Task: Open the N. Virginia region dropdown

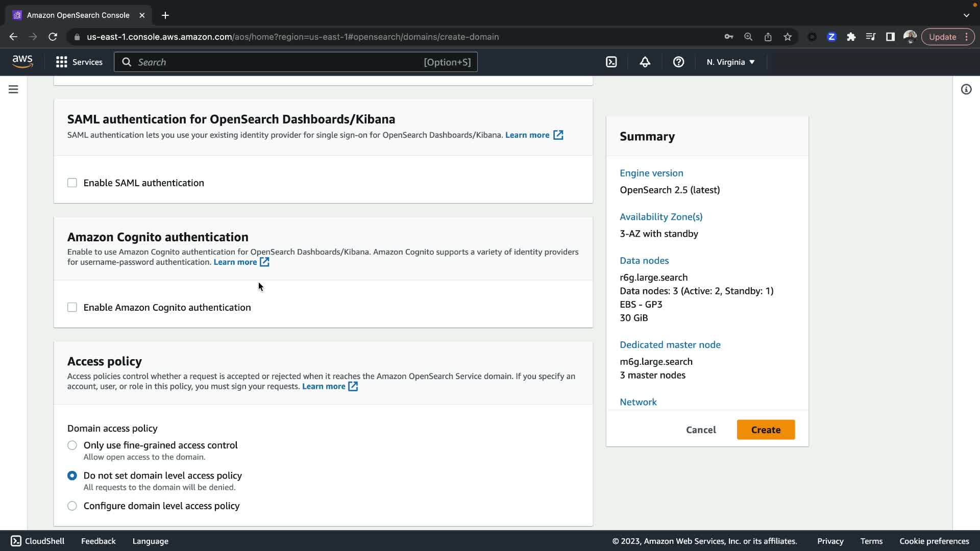Action: tap(730, 62)
